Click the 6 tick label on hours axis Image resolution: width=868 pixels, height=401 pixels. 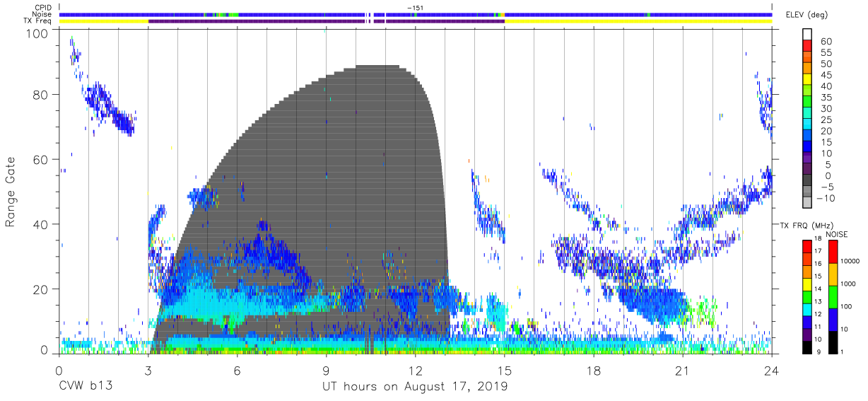(x=237, y=370)
